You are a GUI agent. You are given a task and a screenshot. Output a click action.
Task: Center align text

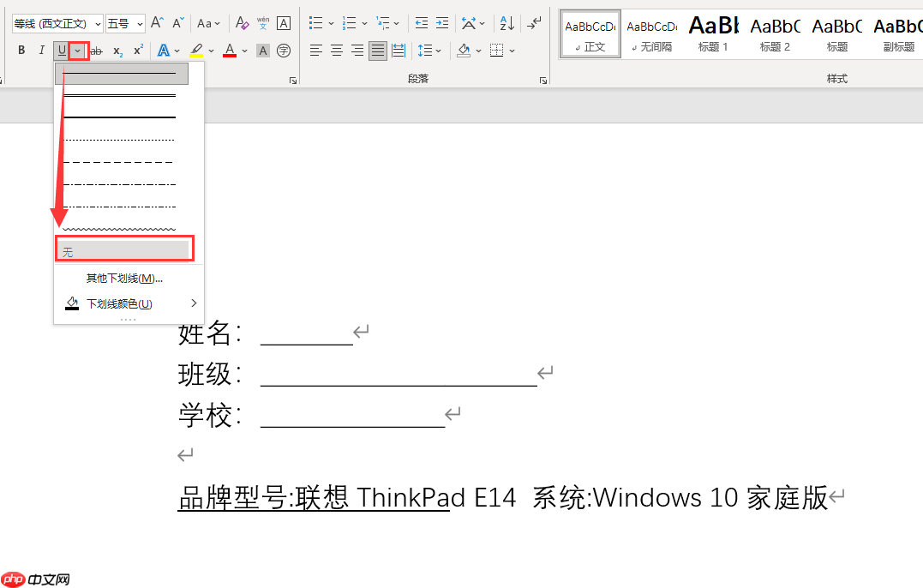pyautogui.click(x=337, y=51)
